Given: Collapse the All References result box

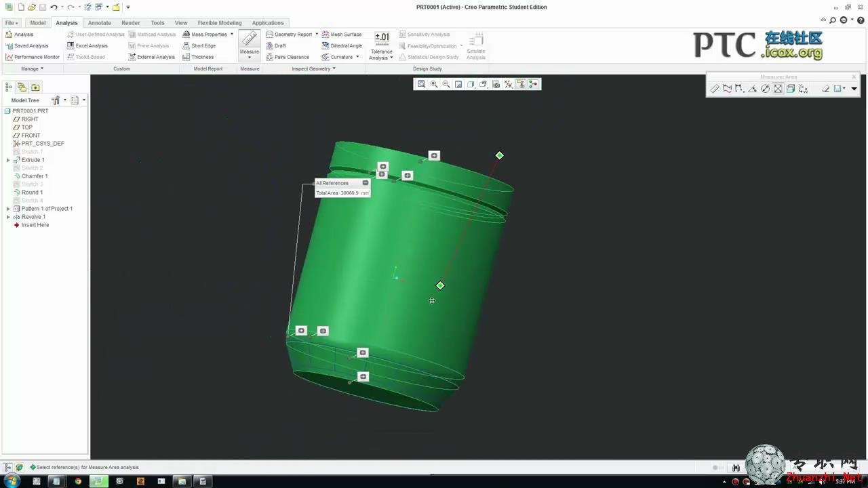Looking at the screenshot, I should 366,183.
